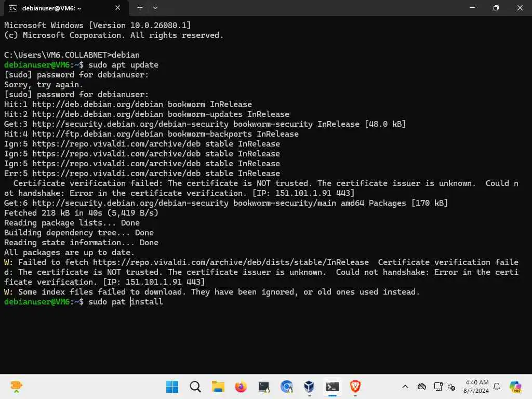Open Firefox from the taskbar

pos(241,387)
